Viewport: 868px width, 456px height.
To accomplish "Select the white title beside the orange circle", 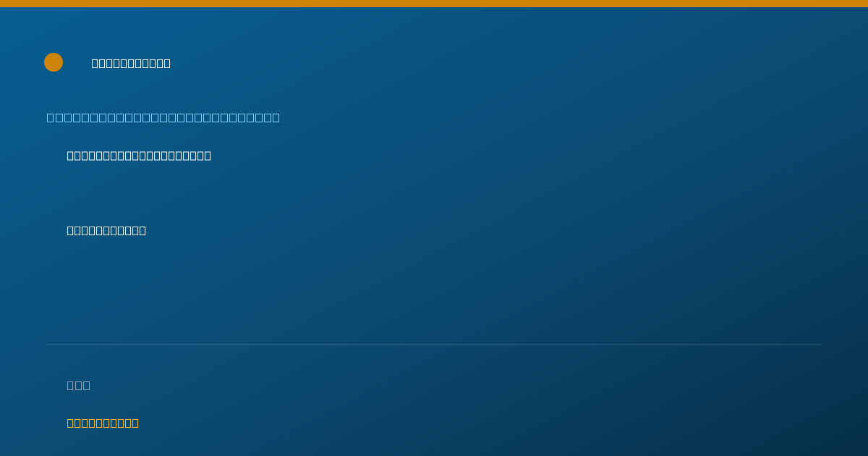I will pos(131,63).
